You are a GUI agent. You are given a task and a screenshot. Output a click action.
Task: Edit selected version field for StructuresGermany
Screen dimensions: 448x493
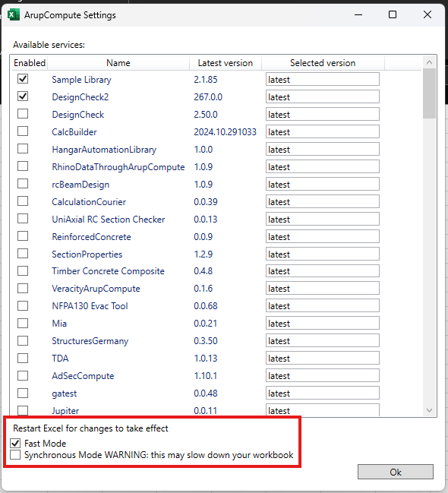coord(323,340)
